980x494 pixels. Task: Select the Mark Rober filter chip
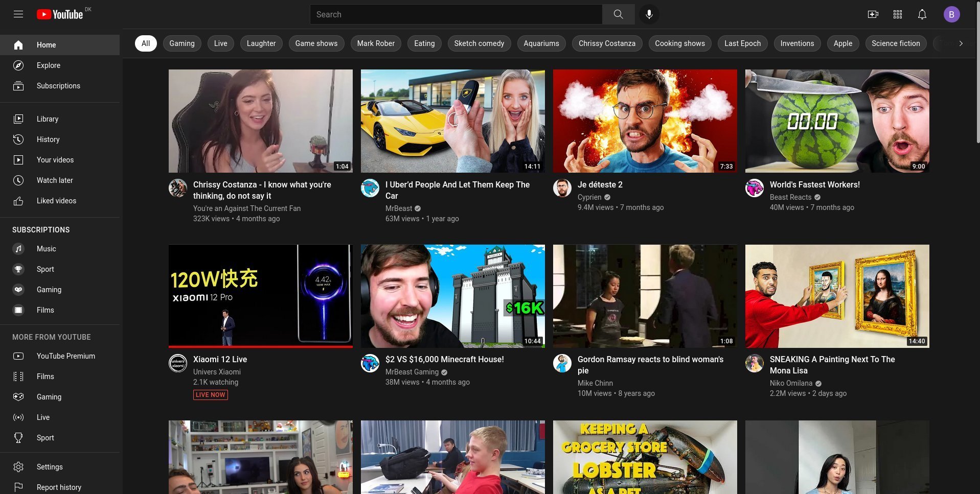coord(376,43)
